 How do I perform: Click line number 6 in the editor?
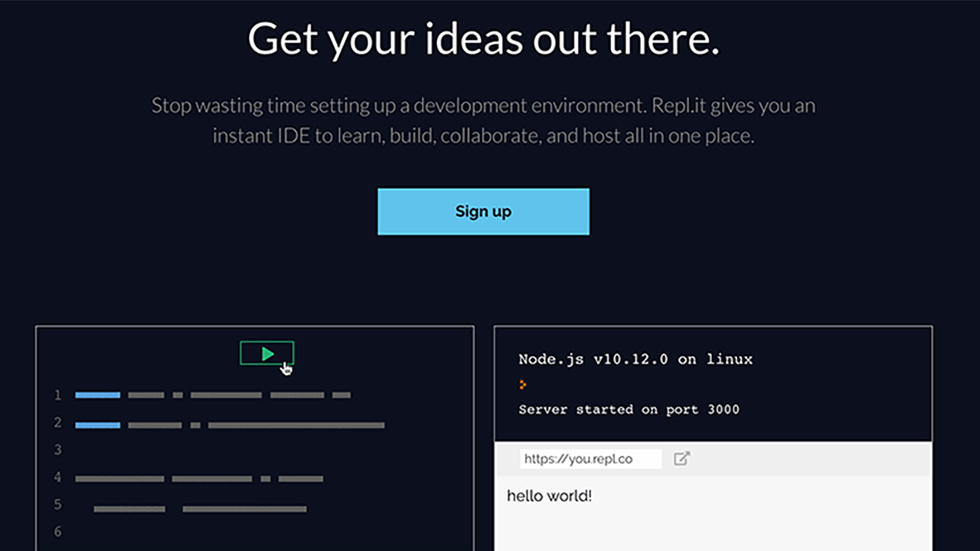coord(57,531)
